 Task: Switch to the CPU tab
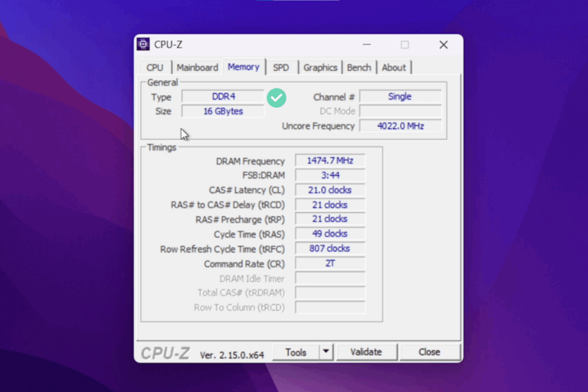click(154, 68)
